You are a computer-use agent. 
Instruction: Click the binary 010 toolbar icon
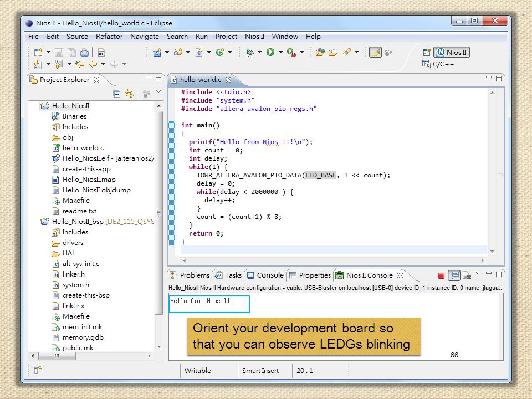[102, 52]
